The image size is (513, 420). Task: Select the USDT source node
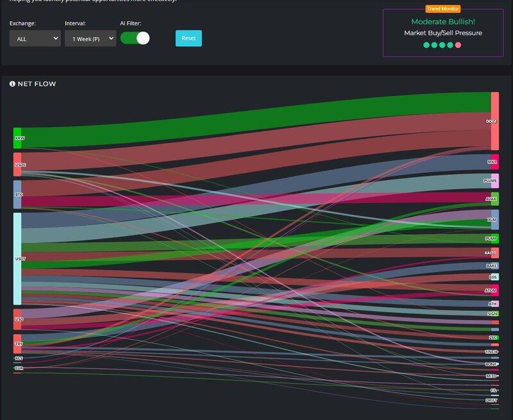[x=17, y=259]
